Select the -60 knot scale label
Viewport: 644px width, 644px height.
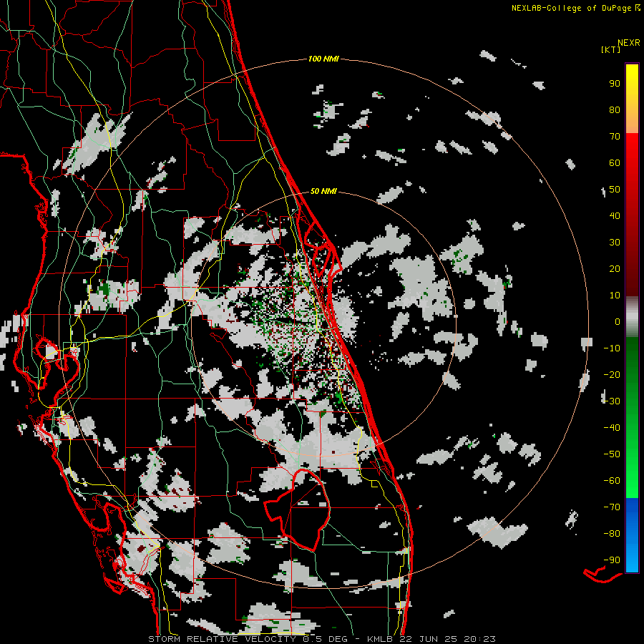click(x=612, y=481)
